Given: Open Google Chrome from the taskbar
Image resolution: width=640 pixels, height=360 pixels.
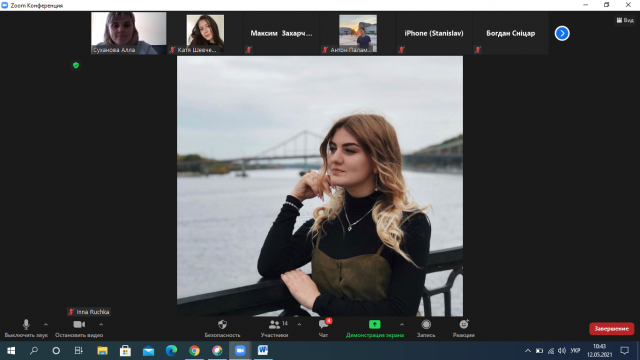Looking at the screenshot, I should click(x=194, y=350).
